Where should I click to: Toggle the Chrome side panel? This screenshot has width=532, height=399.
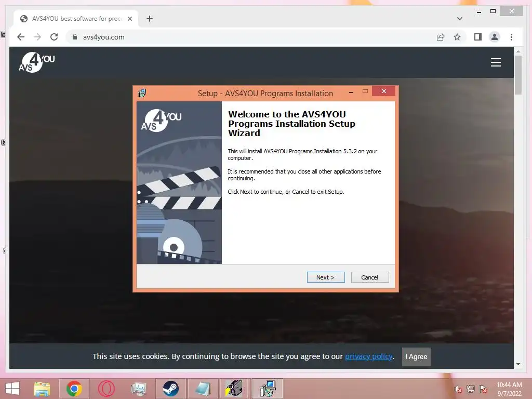[478, 37]
